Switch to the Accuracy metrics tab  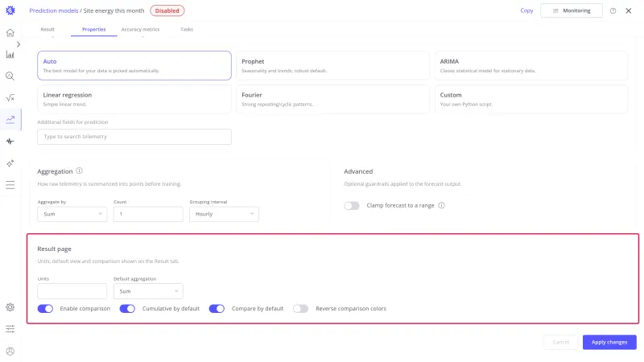tap(140, 29)
